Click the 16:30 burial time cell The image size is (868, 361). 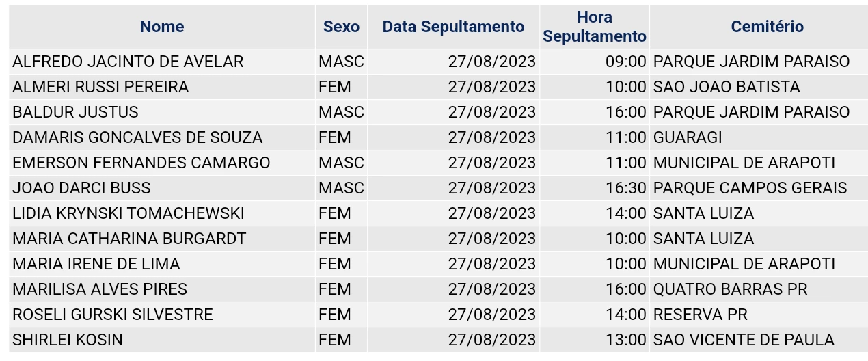pos(625,188)
